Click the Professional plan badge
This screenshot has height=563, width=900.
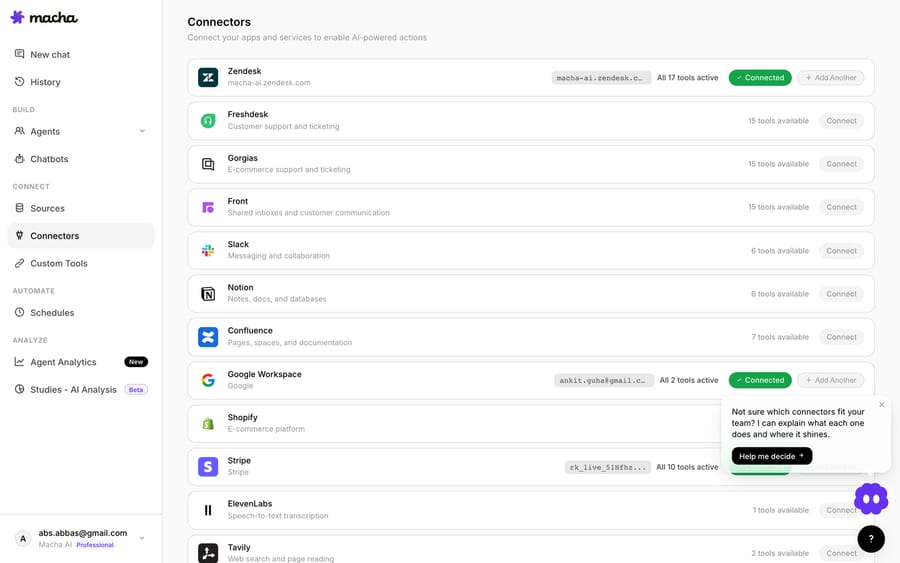tap(95, 545)
